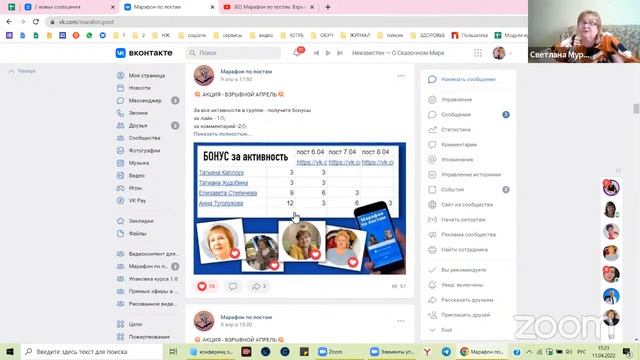Open the VK services grid icon

(478, 53)
